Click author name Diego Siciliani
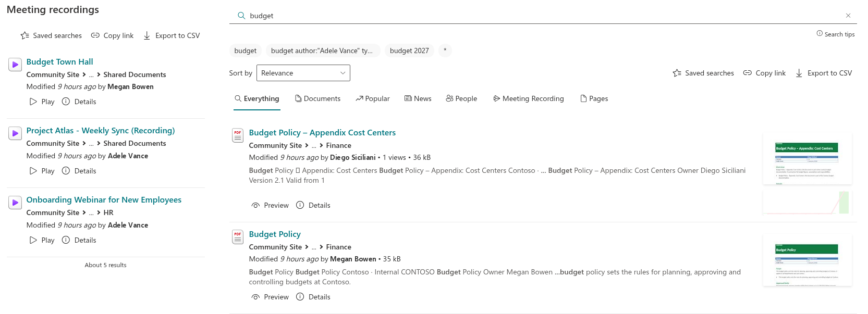The width and height of the screenshot is (868, 314). tap(353, 157)
